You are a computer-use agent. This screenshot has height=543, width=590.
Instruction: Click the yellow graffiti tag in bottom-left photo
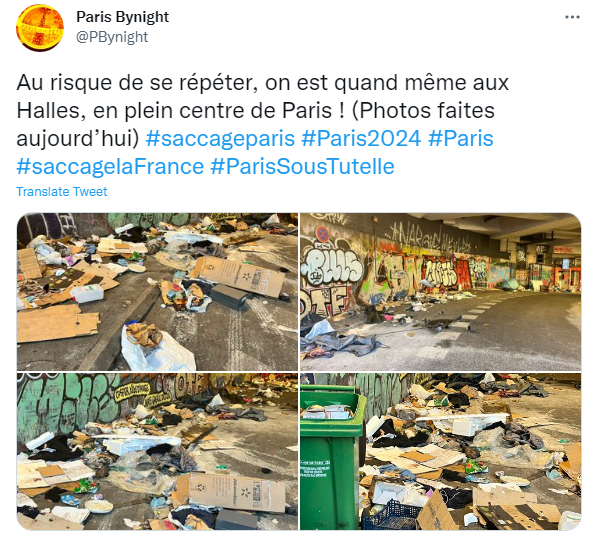132,390
